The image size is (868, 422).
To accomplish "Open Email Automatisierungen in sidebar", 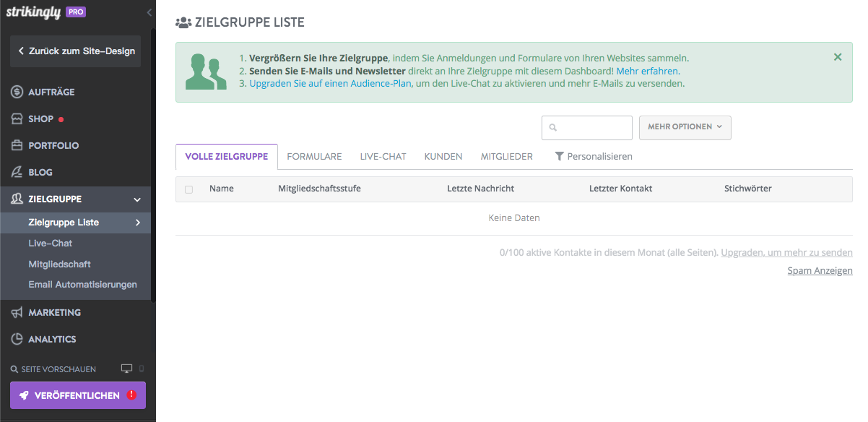I will coord(82,285).
